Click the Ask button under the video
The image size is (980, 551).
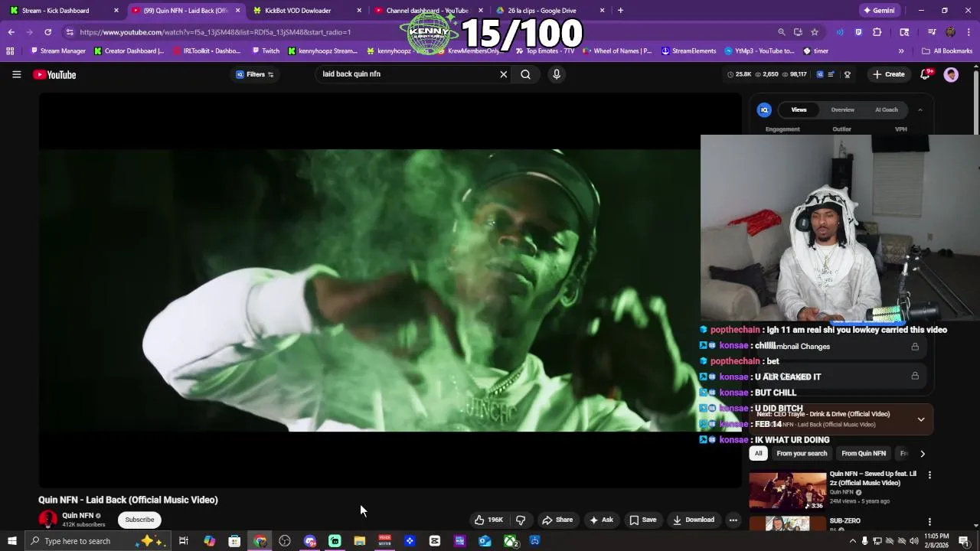(x=601, y=520)
